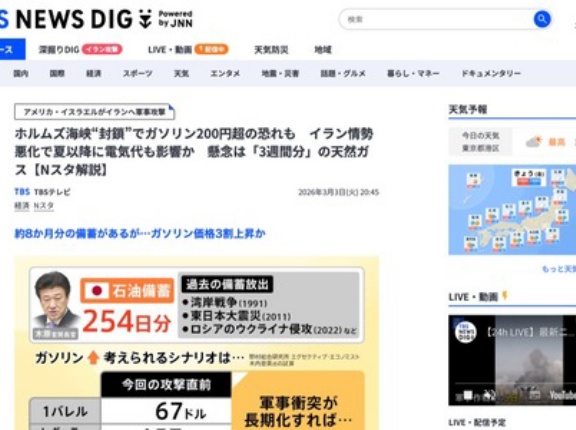Open the Nスタ tag link
Screen dimensions: 576x430
pyautogui.click(x=44, y=206)
